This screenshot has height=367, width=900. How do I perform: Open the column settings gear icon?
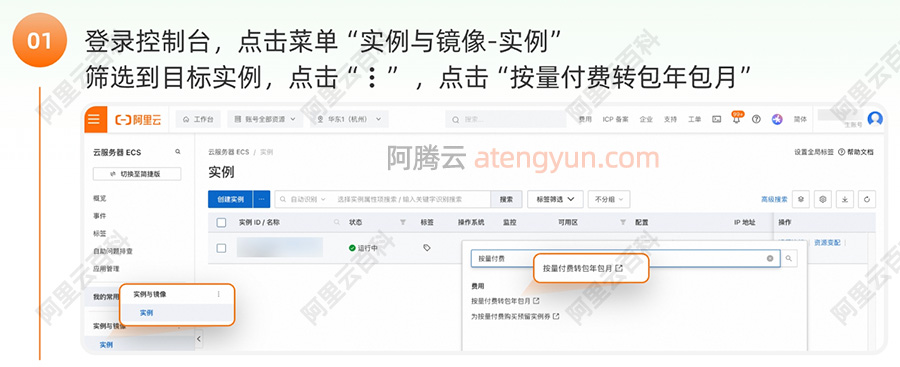coord(823,199)
